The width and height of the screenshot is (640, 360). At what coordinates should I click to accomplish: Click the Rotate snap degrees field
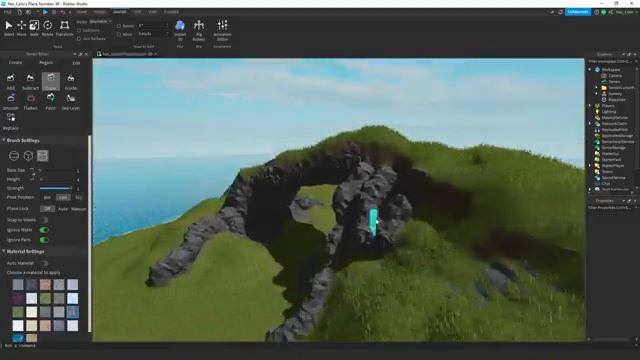pyautogui.click(x=153, y=26)
